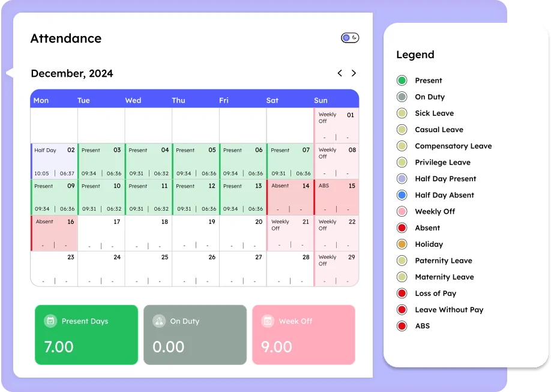551x392 pixels.
Task: Click the sun icon in theme switch
Action: pyautogui.click(x=346, y=37)
